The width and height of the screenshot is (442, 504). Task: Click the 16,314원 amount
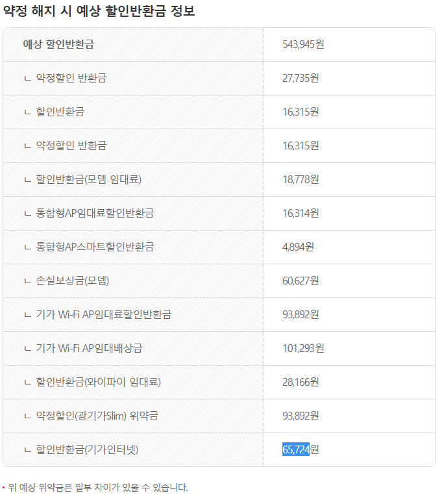point(301,213)
